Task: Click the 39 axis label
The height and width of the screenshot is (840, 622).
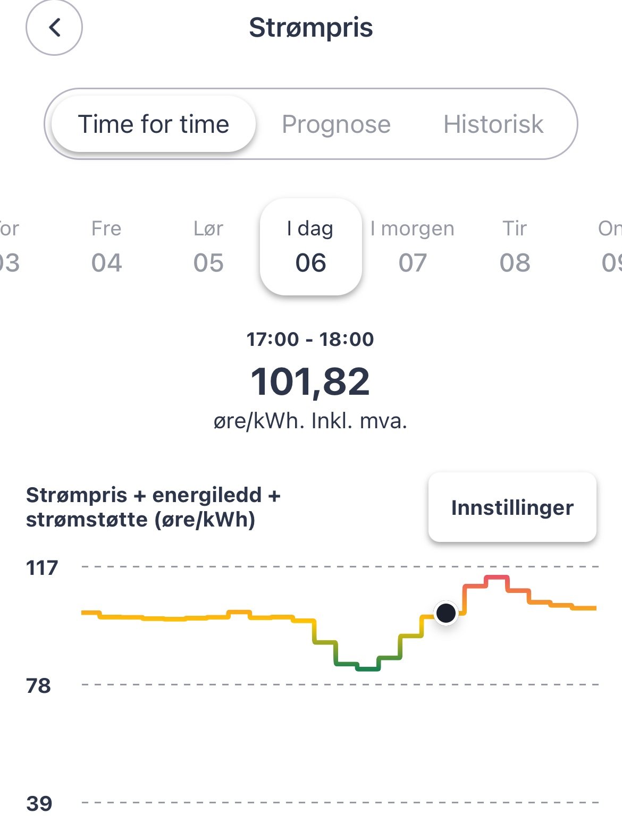Action: tap(39, 803)
